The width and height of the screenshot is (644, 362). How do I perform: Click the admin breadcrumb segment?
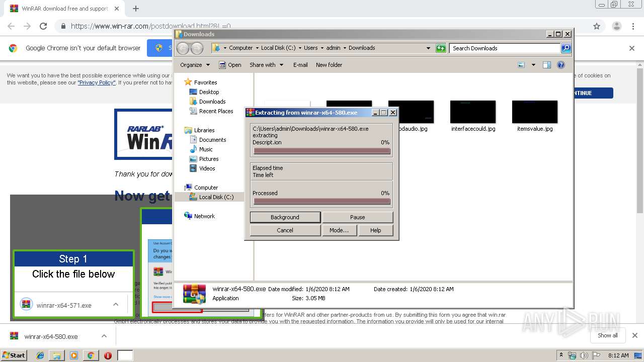333,48
